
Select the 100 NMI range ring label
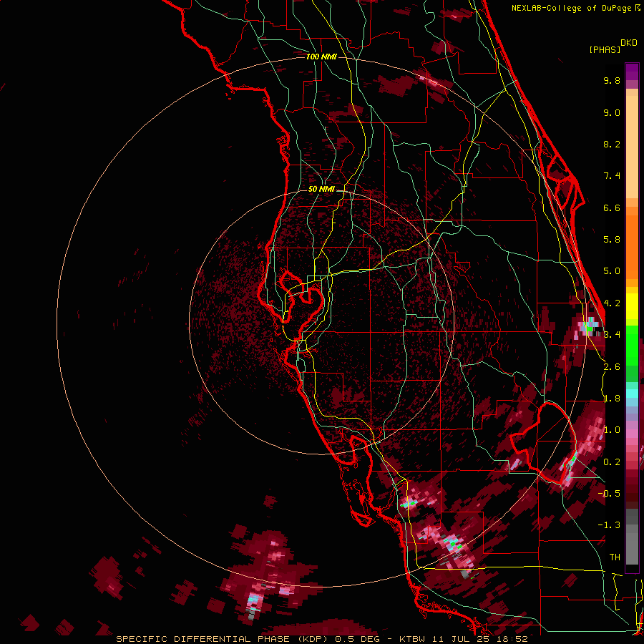coord(321,57)
